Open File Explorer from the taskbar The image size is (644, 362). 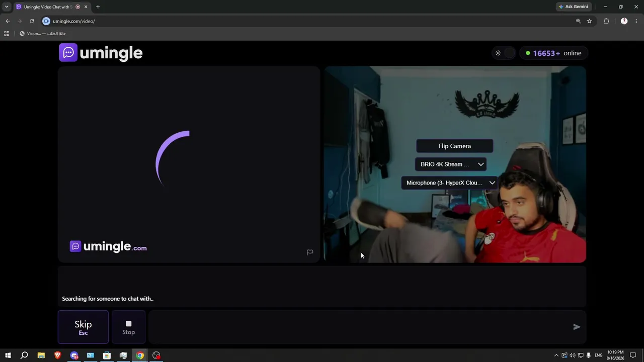tap(41, 355)
